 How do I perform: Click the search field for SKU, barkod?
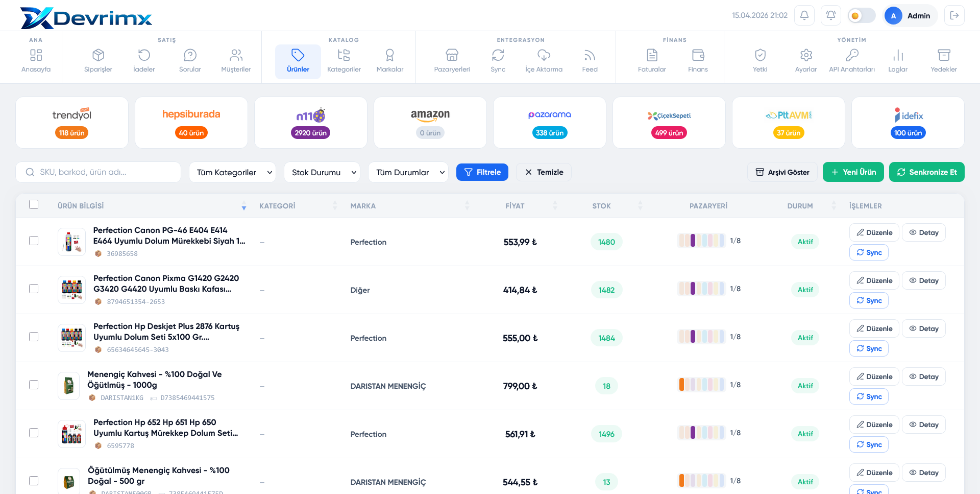98,172
